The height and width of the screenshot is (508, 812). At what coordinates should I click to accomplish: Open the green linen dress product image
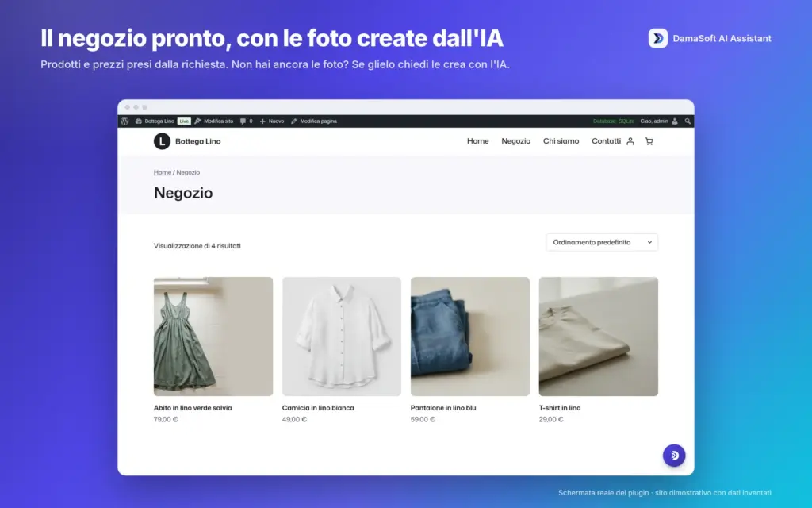pos(213,337)
